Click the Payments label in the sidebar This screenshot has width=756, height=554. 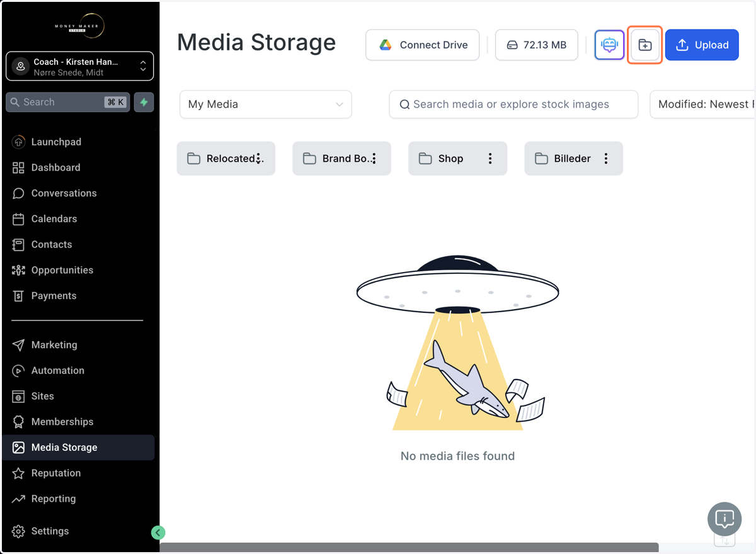pos(54,296)
